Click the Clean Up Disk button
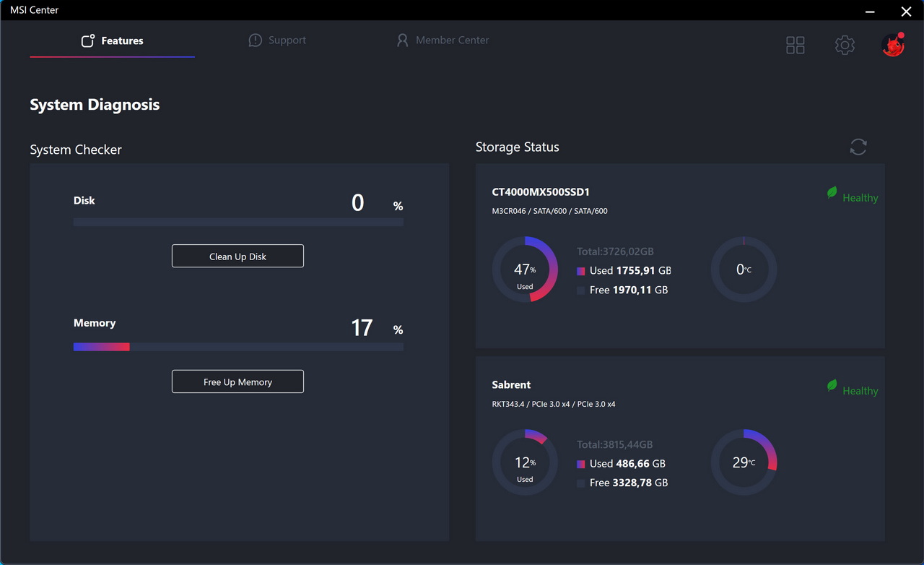This screenshot has height=565, width=924. pos(237,256)
